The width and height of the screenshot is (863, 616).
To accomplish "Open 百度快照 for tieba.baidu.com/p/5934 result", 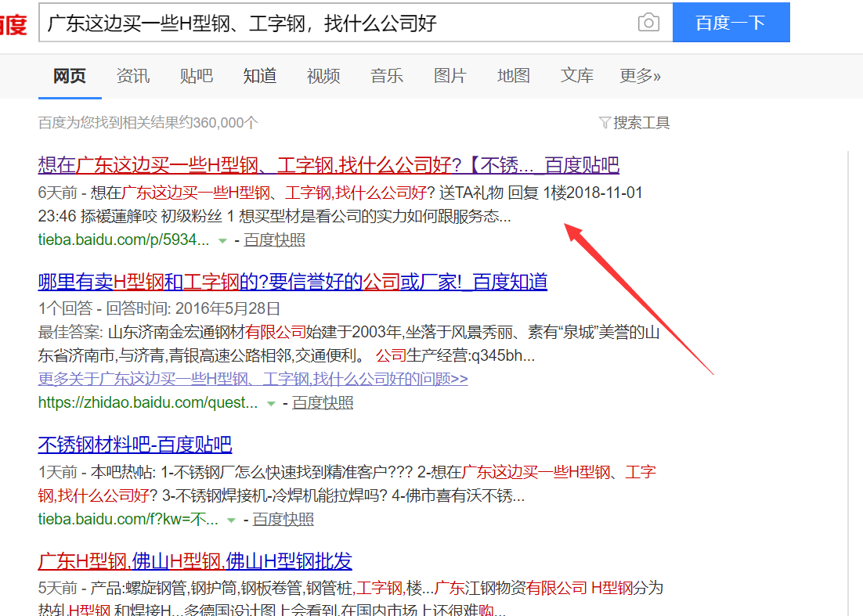I will coord(274,240).
